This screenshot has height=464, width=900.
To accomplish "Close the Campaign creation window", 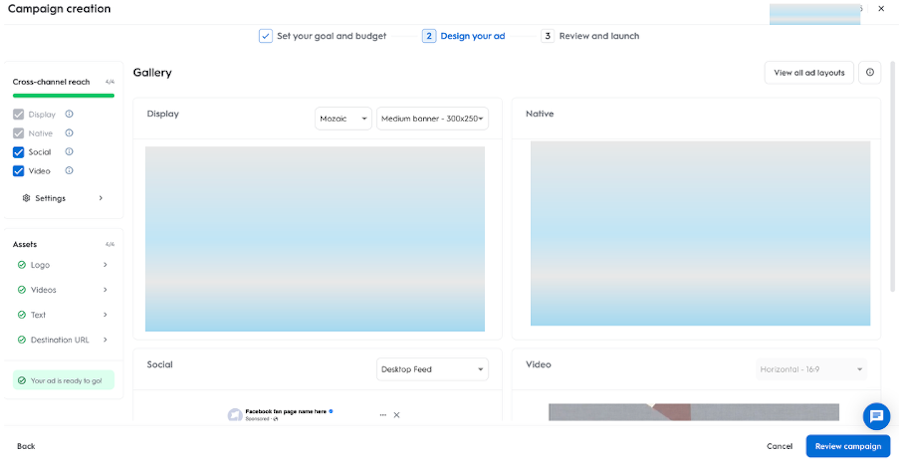I will [881, 9].
